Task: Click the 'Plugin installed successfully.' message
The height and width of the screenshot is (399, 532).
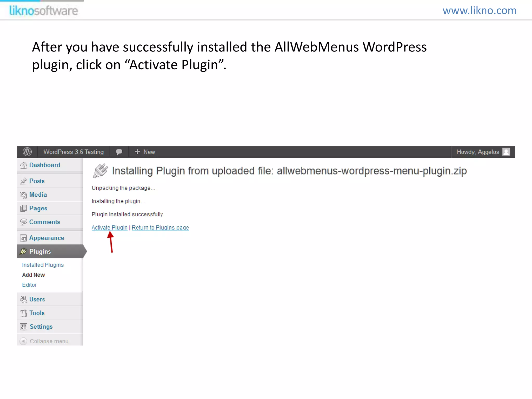Action: coord(128,215)
